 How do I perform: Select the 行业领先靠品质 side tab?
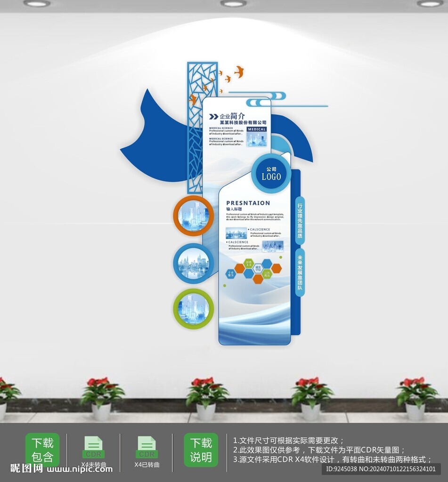[300, 221]
